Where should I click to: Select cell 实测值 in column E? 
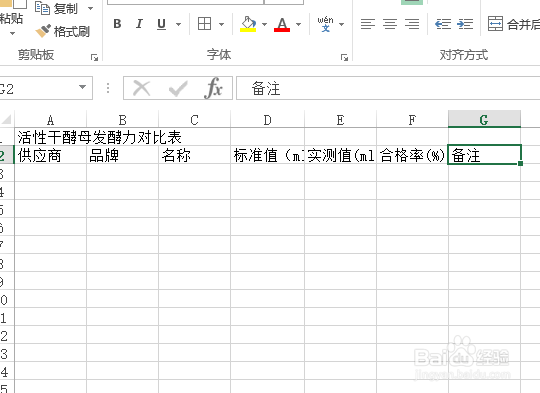pyautogui.click(x=341, y=155)
